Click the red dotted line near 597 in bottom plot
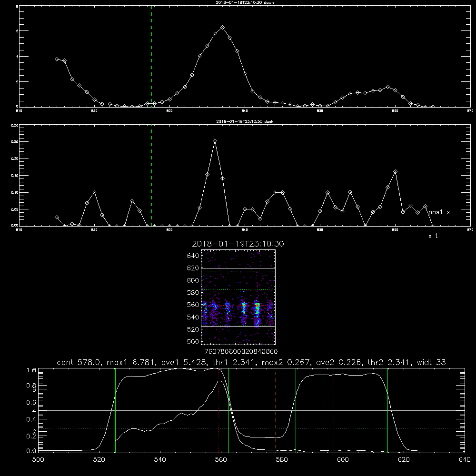 pyautogui.click(x=334, y=410)
